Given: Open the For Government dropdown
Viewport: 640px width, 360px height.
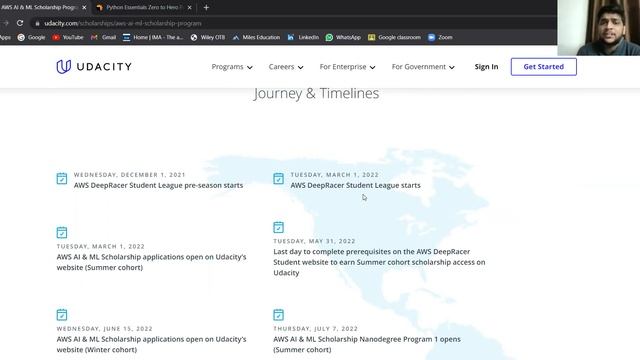Looking at the screenshot, I should tap(423, 67).
